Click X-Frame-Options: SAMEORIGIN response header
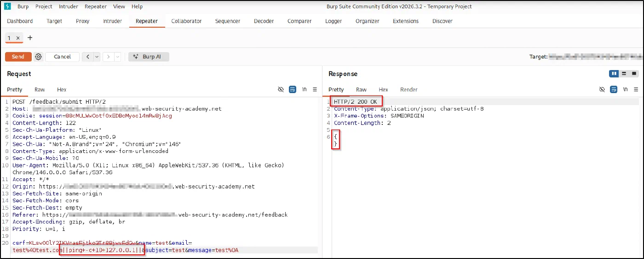The height and width of the screenshot is (259, 644). click(x=379, y=116)
